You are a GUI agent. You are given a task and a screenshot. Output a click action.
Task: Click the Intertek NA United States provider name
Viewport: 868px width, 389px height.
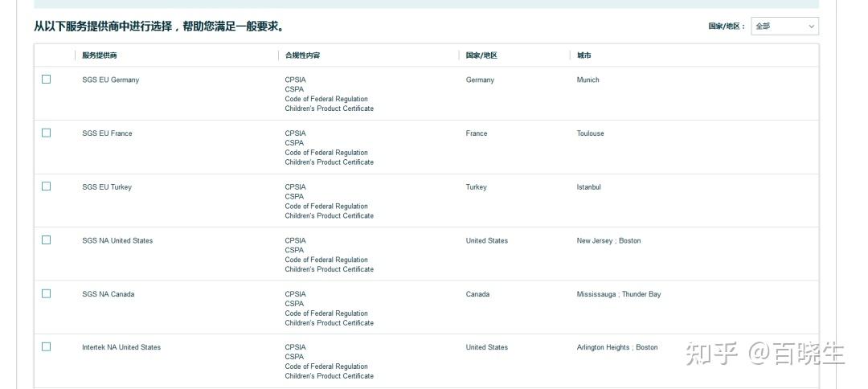click(x=121, y=347)
